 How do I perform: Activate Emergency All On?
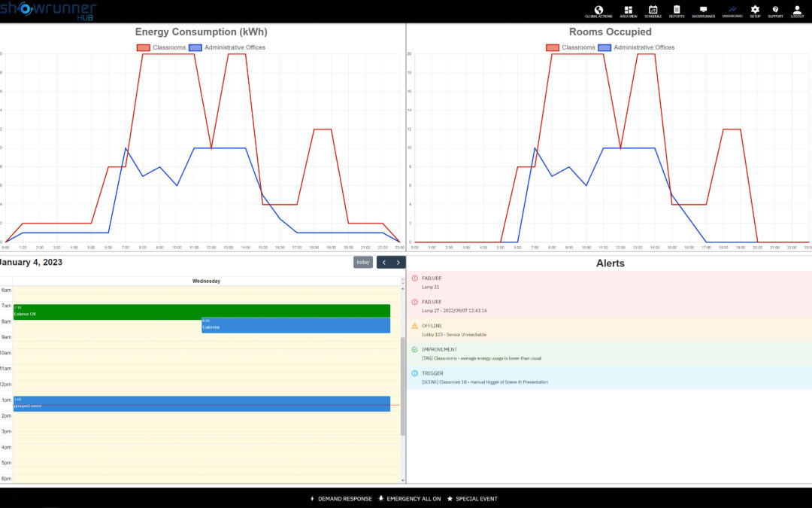click(409, 499)
